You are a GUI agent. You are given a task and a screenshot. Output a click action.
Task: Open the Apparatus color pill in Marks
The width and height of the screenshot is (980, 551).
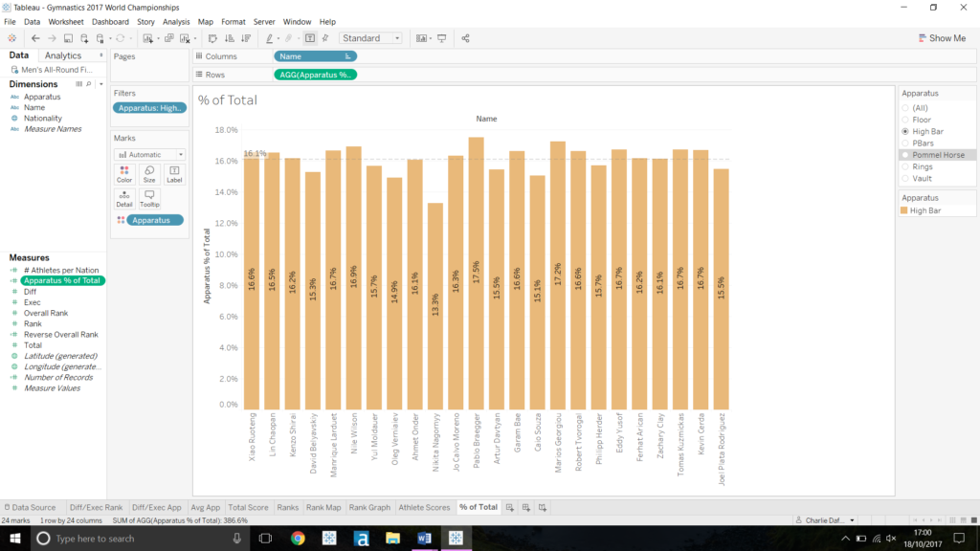[x=154, y=220]
